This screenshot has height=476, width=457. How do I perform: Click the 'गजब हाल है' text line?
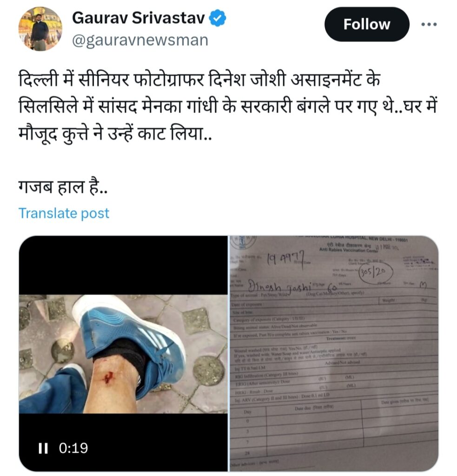pos(63,187)
